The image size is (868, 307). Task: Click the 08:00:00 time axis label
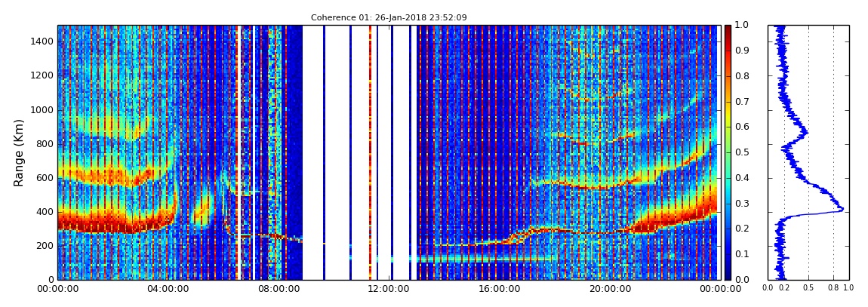coord(278,289)
